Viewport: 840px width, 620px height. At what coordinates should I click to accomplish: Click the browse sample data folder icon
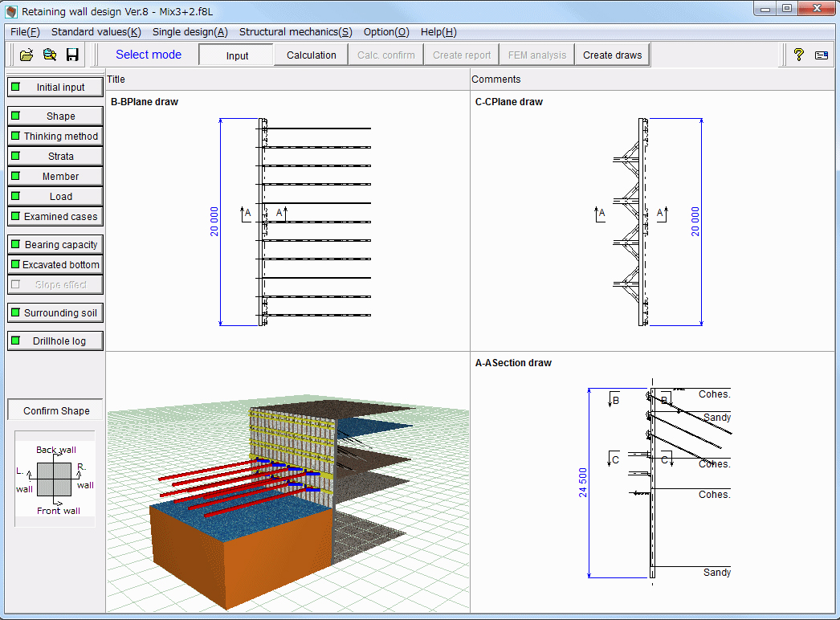(x=49, y=55)
